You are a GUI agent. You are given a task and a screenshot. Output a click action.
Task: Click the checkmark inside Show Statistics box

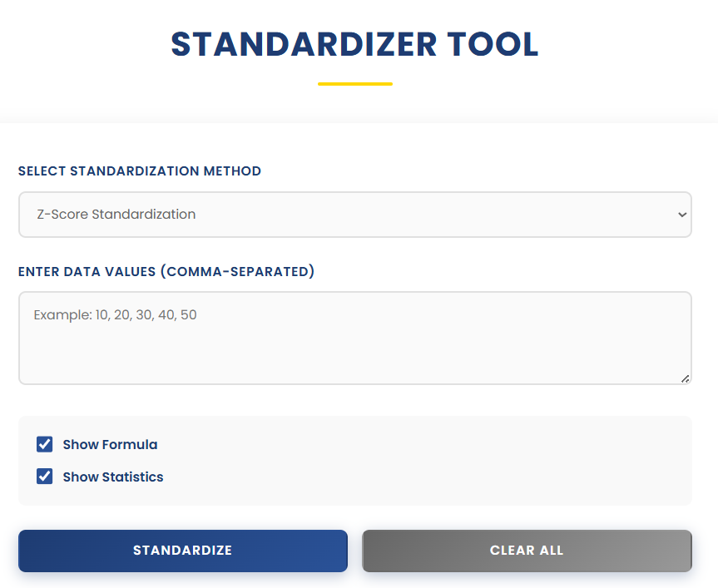44,477
